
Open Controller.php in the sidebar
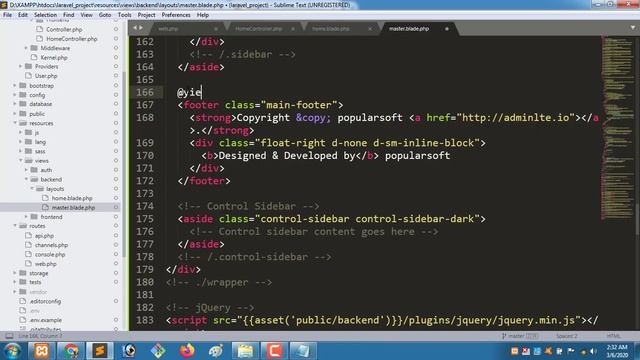(64, 29)
